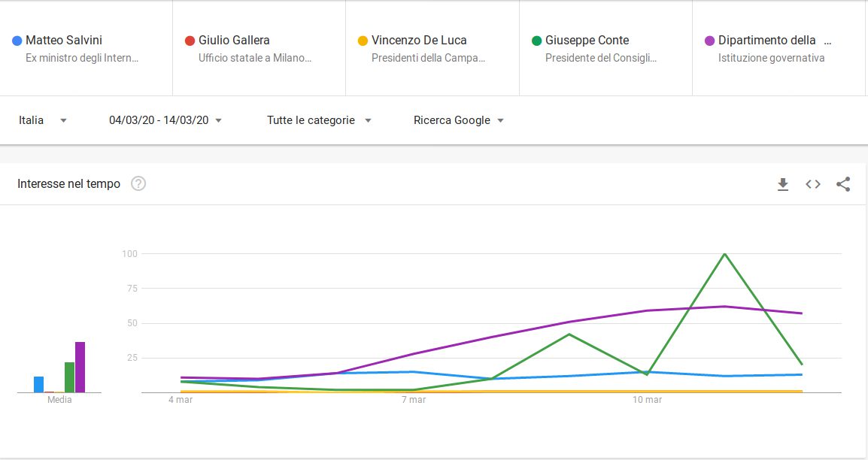The height and width of the screenshot is (460, 868).
Task: Click the purple dot for Dipartimento della
Action: 709,41
